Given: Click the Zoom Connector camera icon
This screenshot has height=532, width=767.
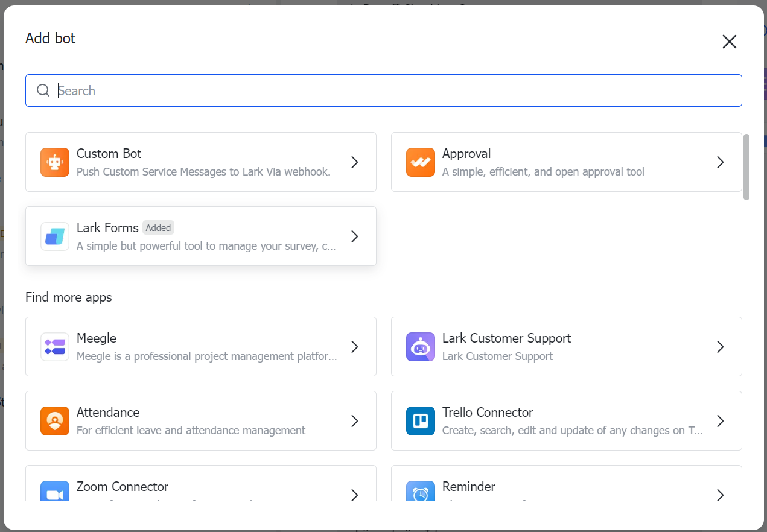Looking at the screenshot, I should pos(55,493).
